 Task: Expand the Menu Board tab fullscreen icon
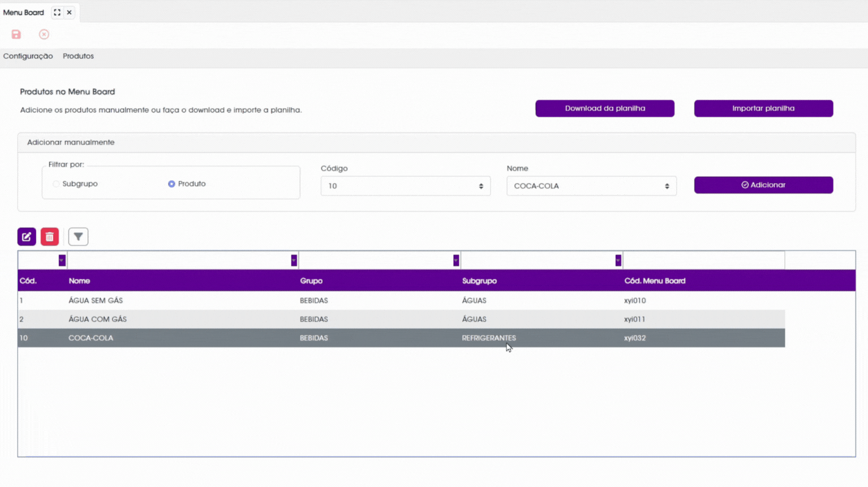pos(57,12)
